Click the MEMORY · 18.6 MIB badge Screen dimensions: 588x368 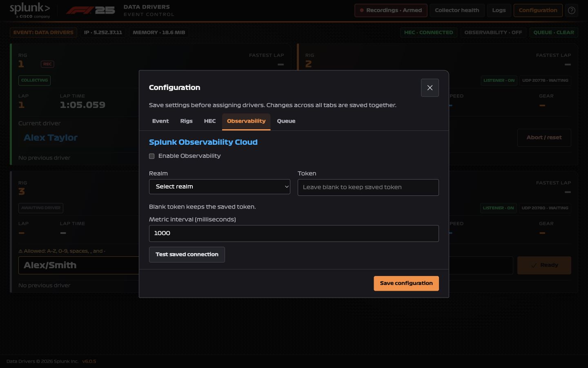pos(159,32)
